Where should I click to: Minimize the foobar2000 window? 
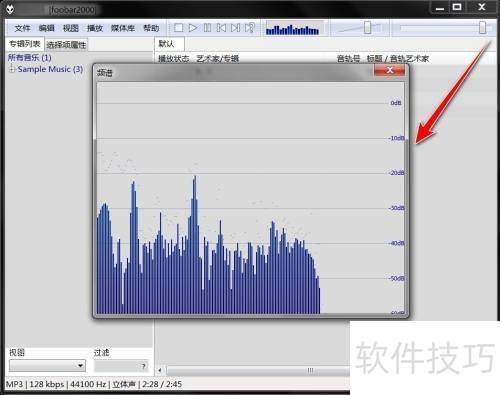[440, 7]
